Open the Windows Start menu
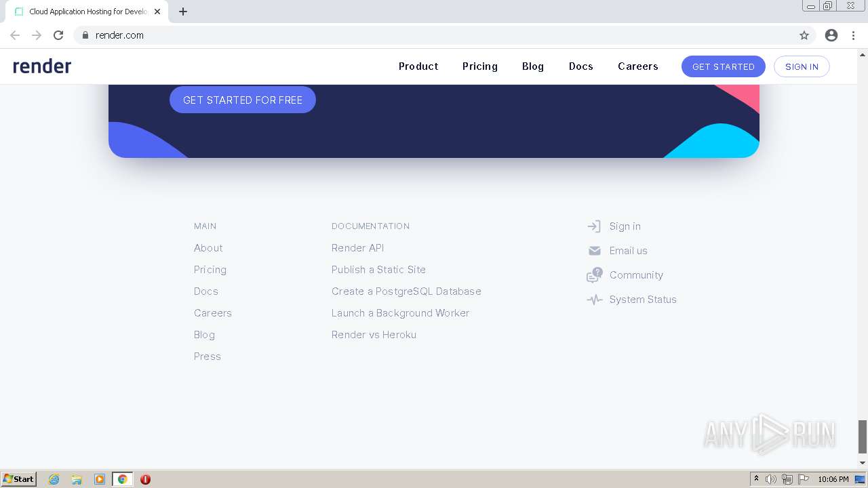This screenshot has height=488, width=868. pyautogui.click(x=18, y=479)
